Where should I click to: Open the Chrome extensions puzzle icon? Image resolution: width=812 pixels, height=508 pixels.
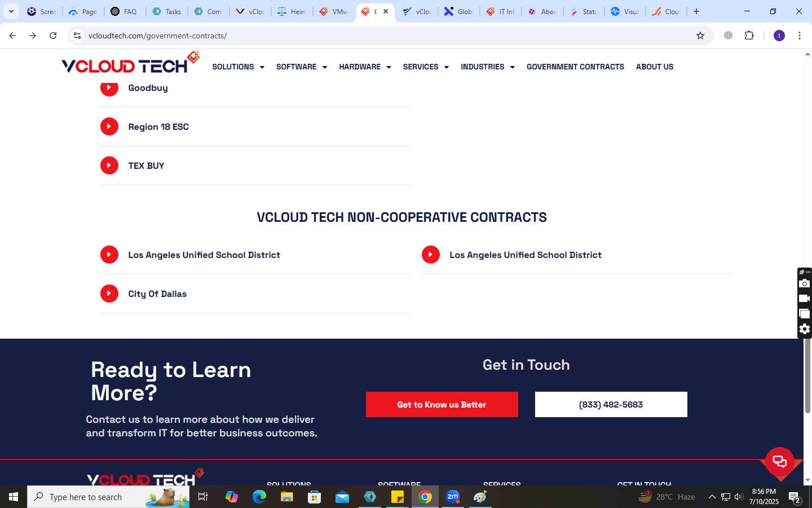click(749, 36)
